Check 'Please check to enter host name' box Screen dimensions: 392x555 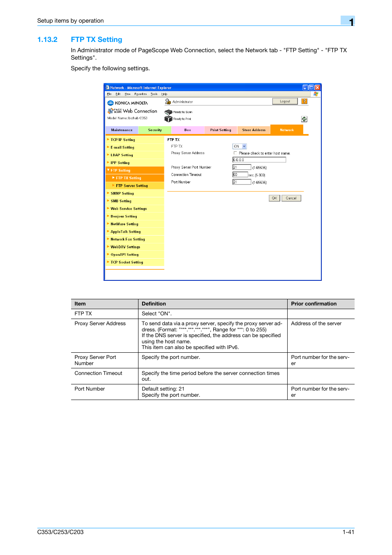(x=235, y=153)
